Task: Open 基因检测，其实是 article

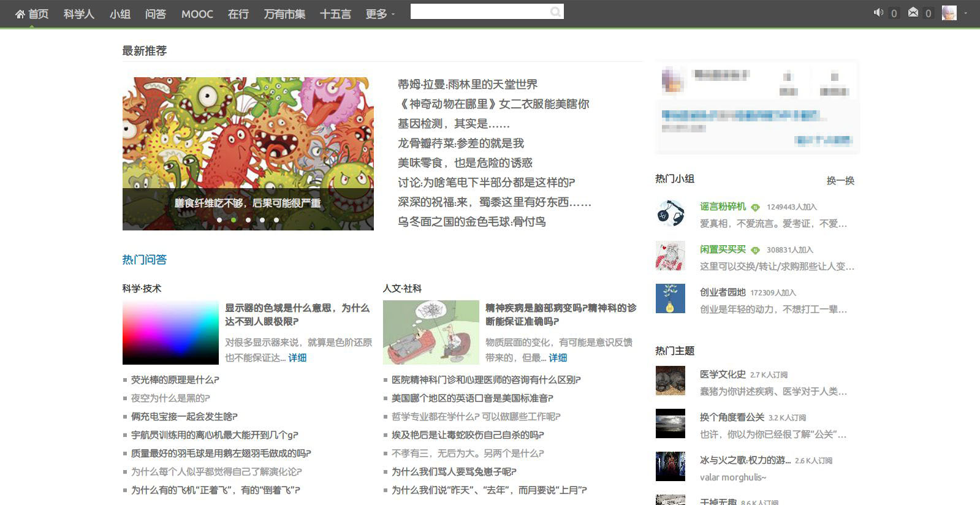Action: click(x=454, y=124)
